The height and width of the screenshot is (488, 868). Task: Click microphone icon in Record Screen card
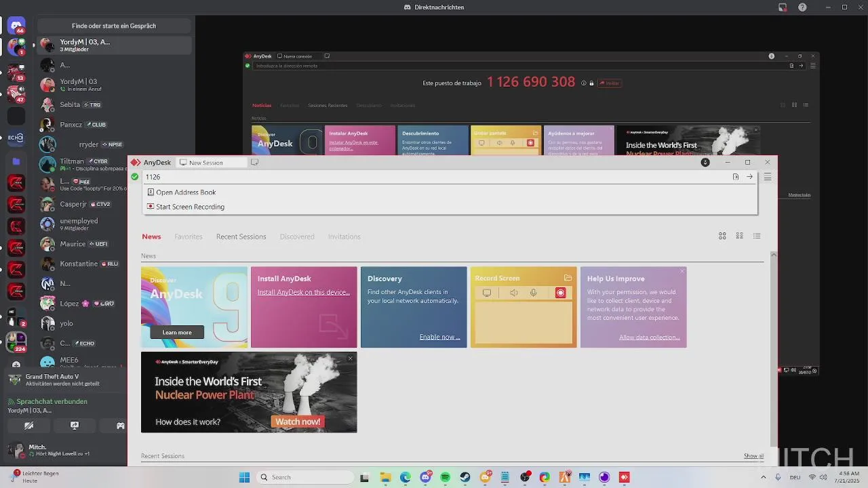click(534, 293)
